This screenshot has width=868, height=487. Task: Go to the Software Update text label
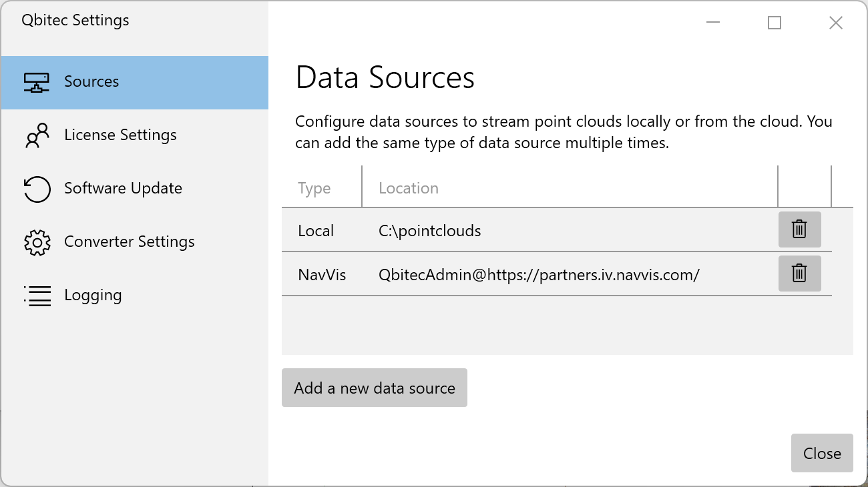tap(123, 189)
